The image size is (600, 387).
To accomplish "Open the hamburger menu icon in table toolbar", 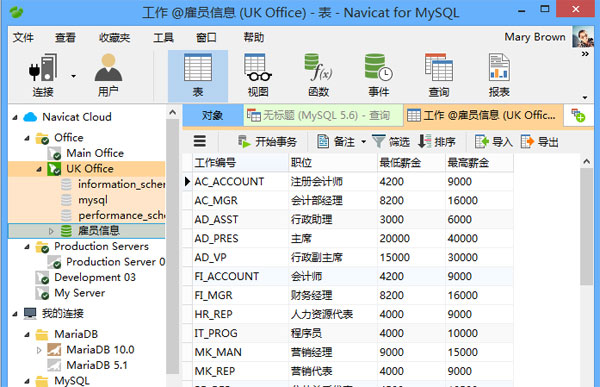I will click(200, 141).
